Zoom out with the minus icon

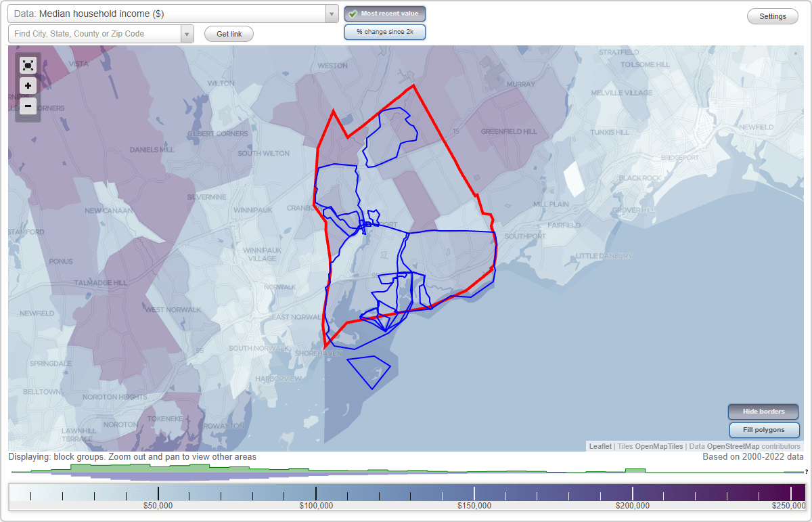28,106
